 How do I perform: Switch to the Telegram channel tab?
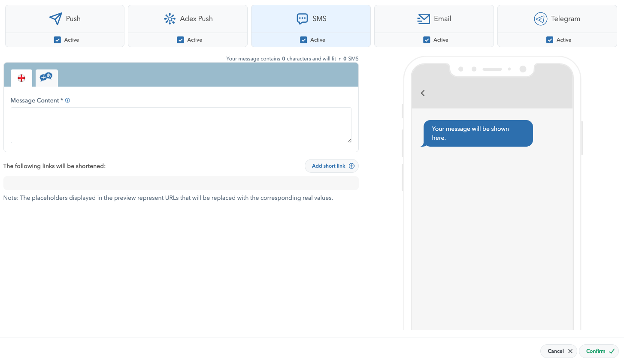(557, 19)
